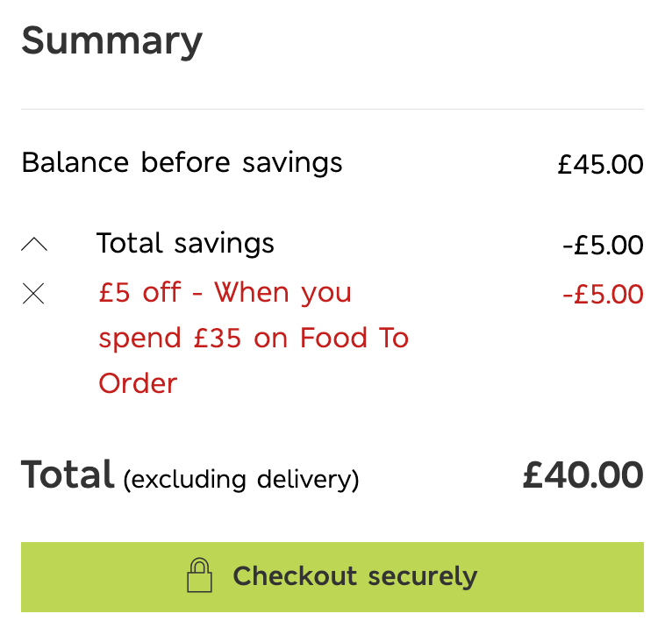Viewport: 672px width, 628px height.
Task: Select the Balance before savings label
Action: coord(182,163)
